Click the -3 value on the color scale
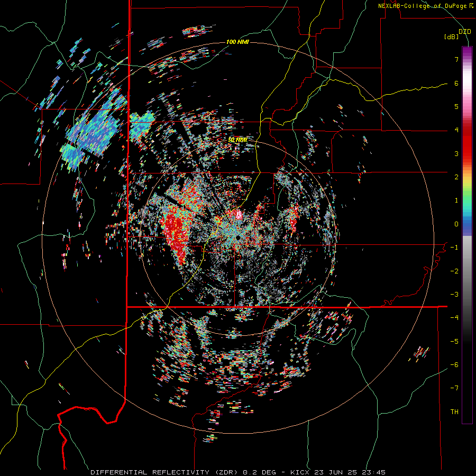The height and width of the screenshot is (476, 476). 454,295
